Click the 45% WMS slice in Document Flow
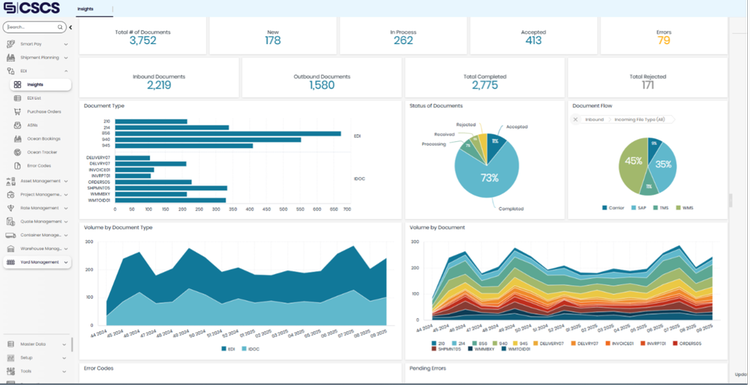This screenshot has height=387, width=750. click(634, 166)
